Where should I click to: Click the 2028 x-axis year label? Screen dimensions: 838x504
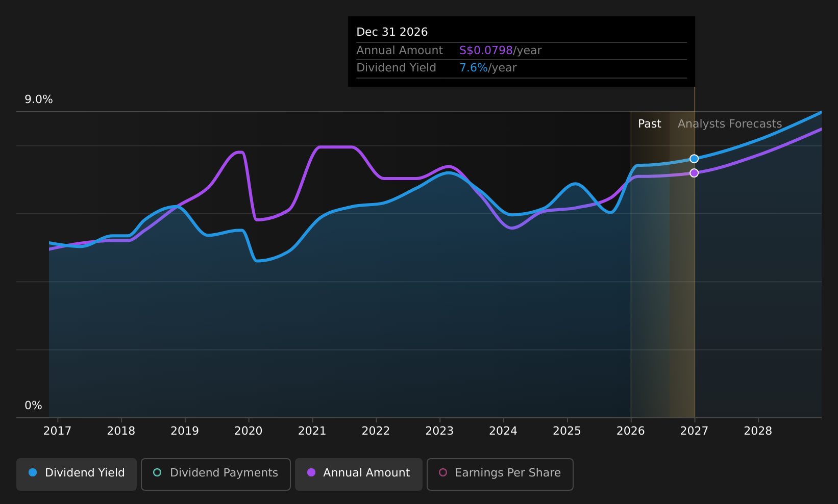coord(758,431)
